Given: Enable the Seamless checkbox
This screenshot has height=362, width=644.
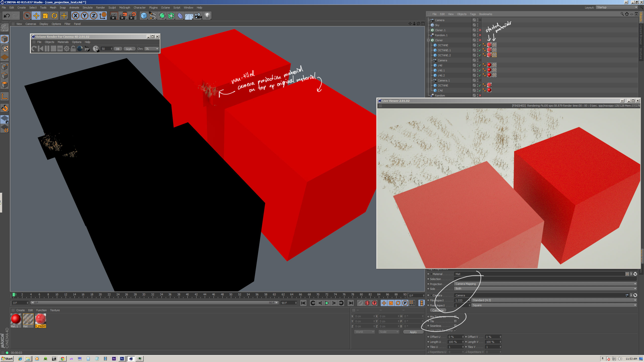Looking at the screenshot, I should coord(455,326).
